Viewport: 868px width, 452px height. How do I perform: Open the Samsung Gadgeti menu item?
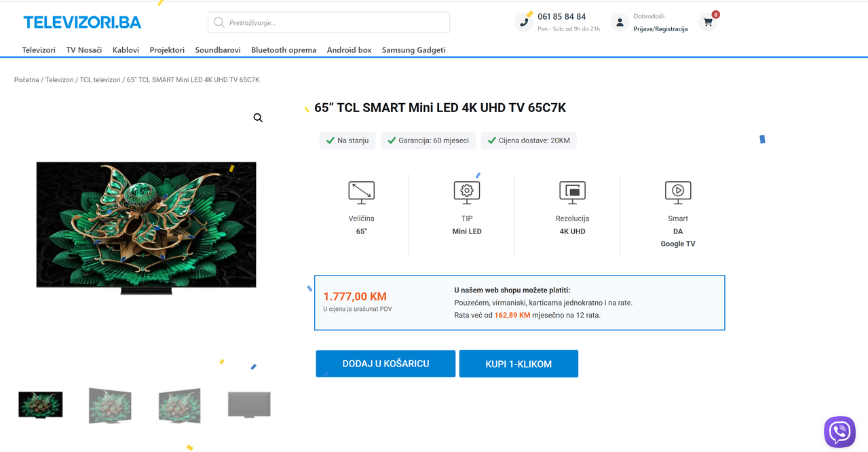(x=413, y=50)
